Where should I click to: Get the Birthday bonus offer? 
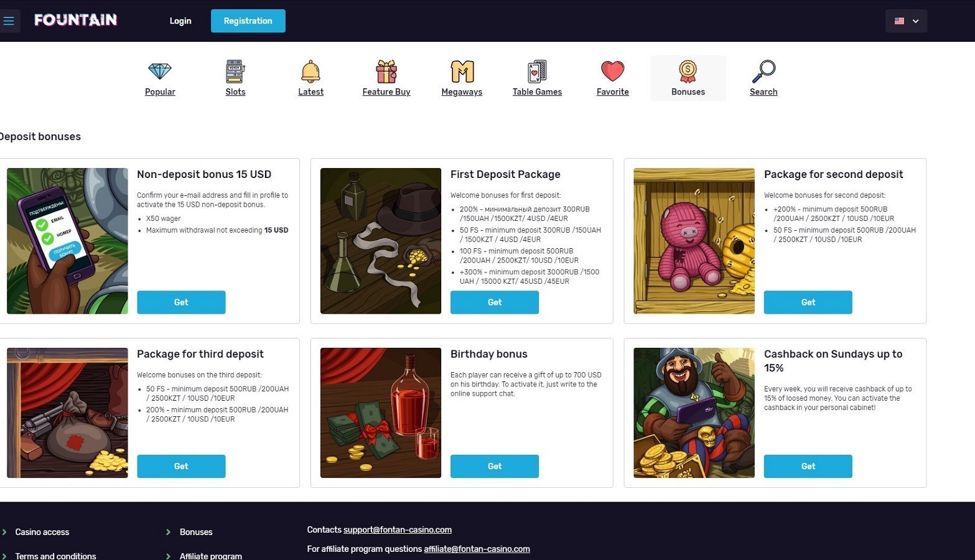coord(495,466)
